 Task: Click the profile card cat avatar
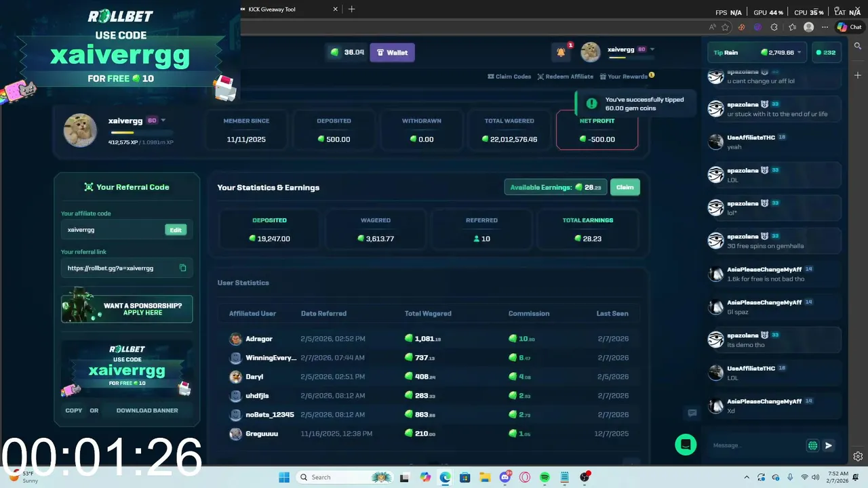[x=80, y=130]
